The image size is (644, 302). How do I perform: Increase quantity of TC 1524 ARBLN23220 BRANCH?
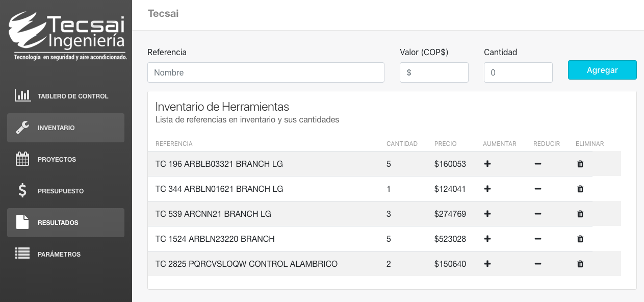[x=487, y=239]
